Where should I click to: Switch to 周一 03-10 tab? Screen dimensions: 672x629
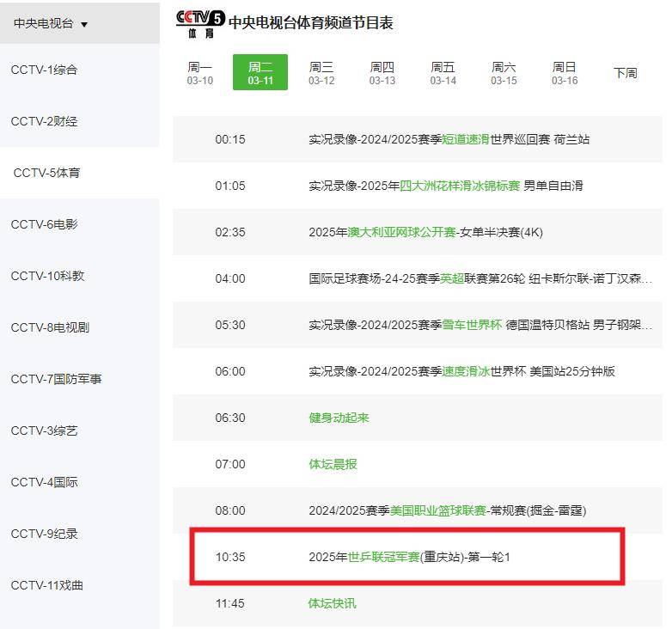tap(199, 73)
